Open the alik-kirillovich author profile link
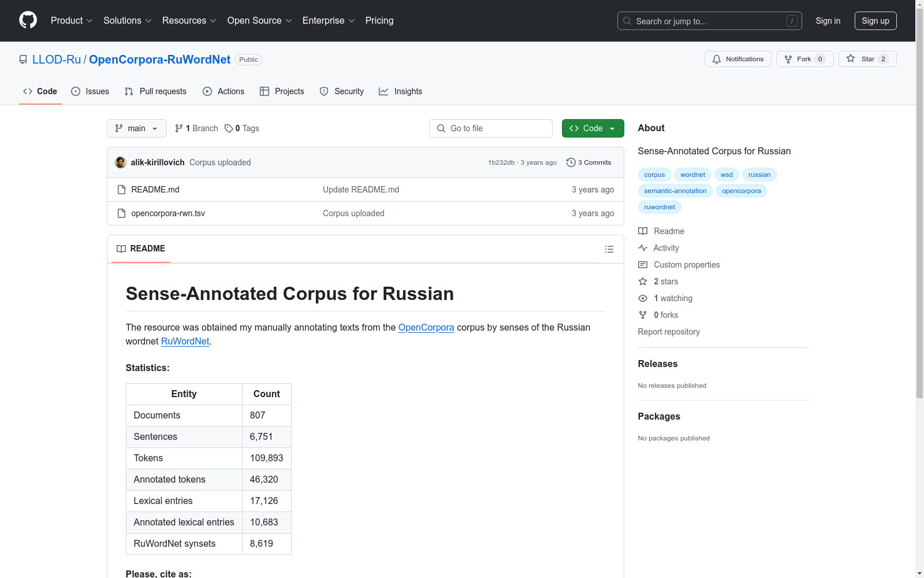Image resolution: width=924 pixels, height=578 pixels. pyautogui.click(x=158, y=162)
